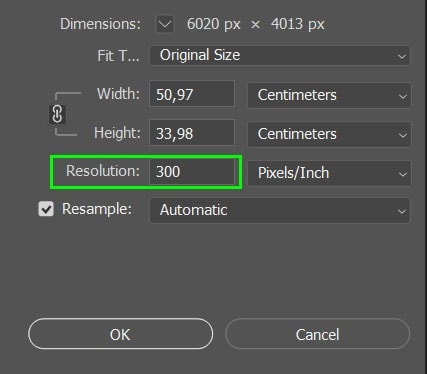Image resolution: width=427 pixels, height=374 pixels.
Task: Click the Resolution label
Action: click(103, 171)
